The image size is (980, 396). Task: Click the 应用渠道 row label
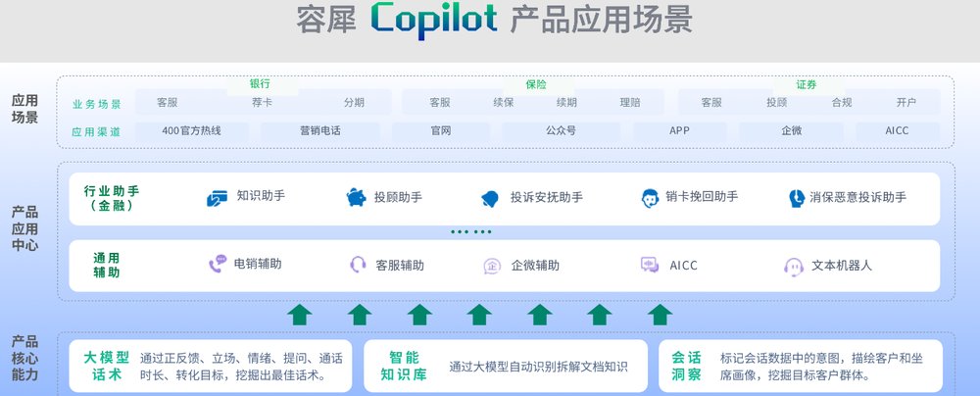click(96, 132)
